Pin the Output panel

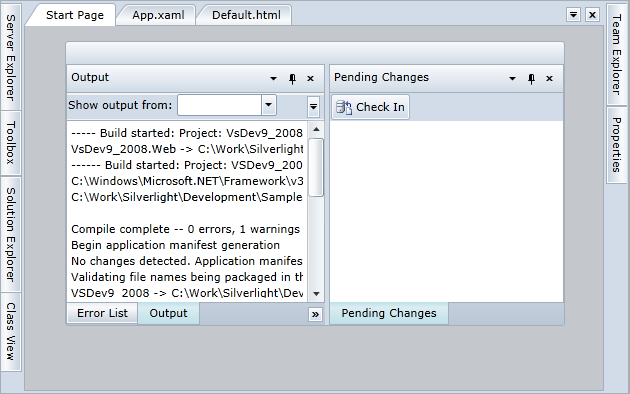292,78
